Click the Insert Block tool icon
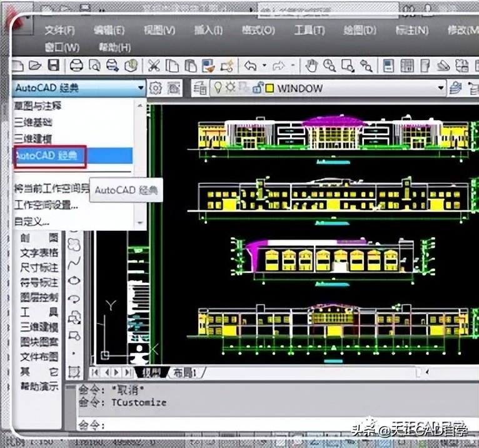The height and width of the screenshot is (448, 479). 74,317
